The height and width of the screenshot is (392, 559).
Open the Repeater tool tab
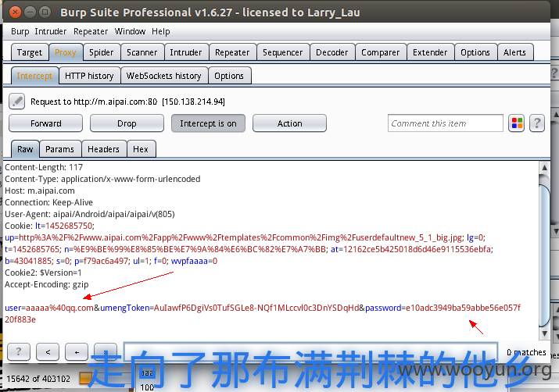tap(232, 52)
